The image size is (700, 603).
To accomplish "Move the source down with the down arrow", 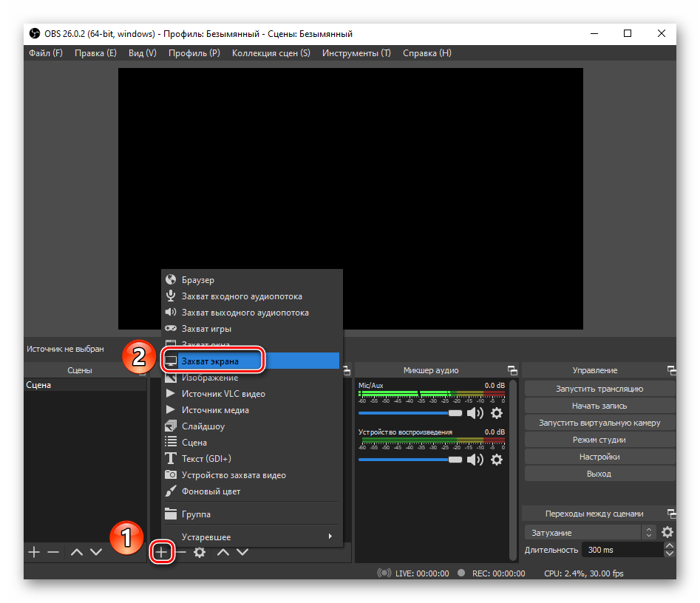I will [x=242, y=552].
